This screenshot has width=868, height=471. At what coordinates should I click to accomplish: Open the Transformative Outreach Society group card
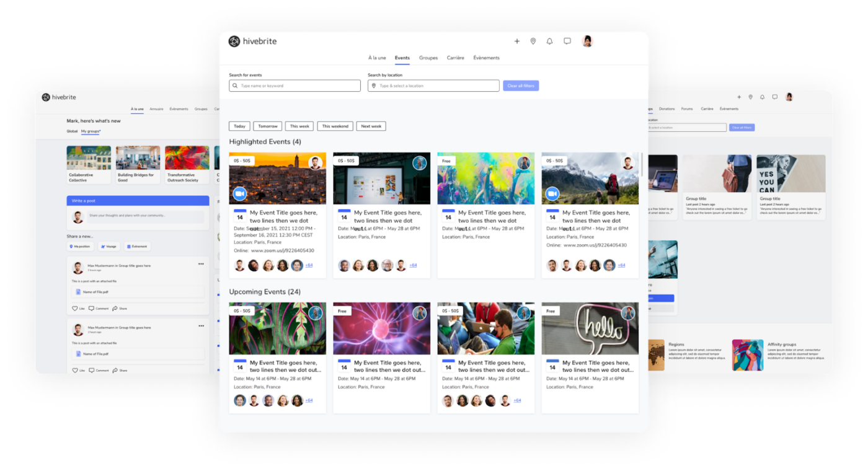[187, 165]
